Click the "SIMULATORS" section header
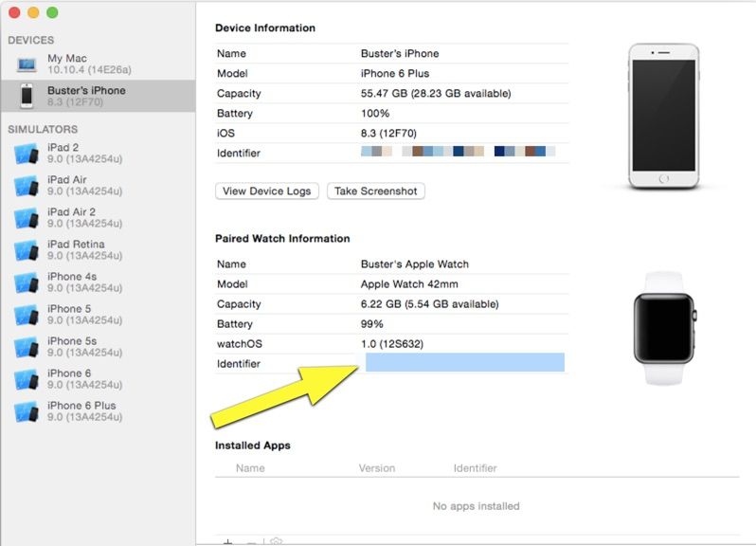Viewport: 756px width, 546px height. coord(43,129)
